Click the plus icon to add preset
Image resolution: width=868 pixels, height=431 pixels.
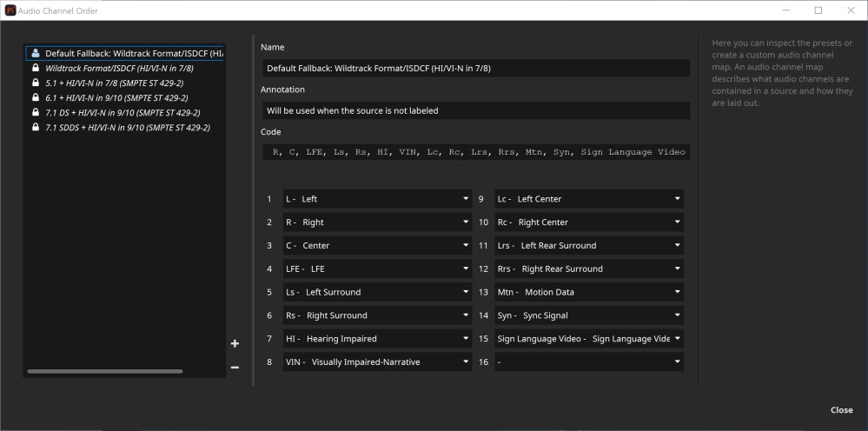click(235, 344)
